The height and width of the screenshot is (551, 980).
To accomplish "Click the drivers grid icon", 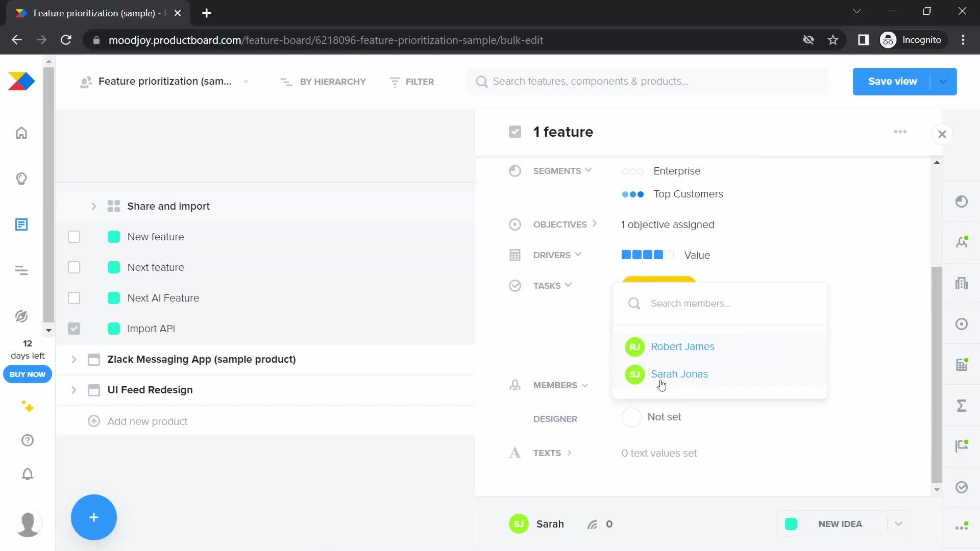I will 515,254.
